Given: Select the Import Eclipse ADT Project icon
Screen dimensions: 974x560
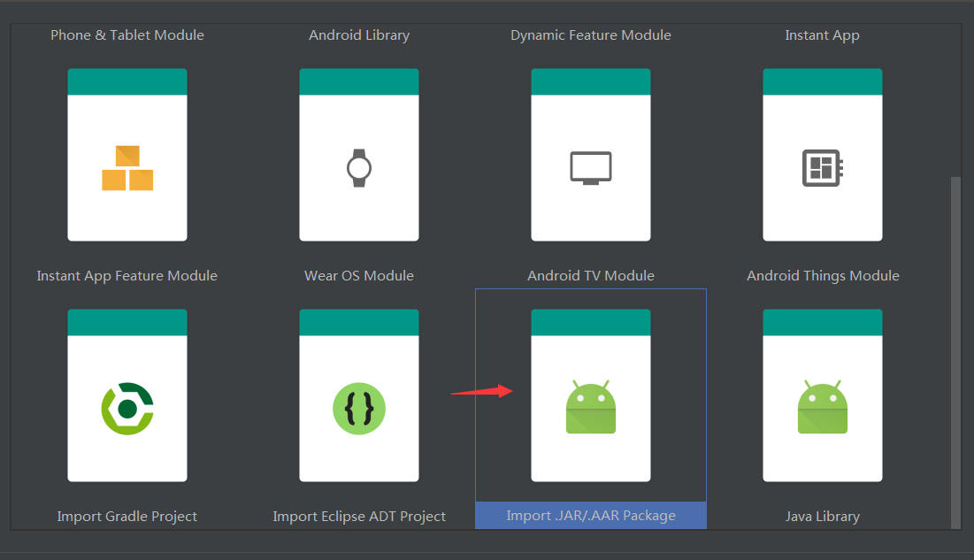Looking at the screenshot, I should [x=359, y=409].
